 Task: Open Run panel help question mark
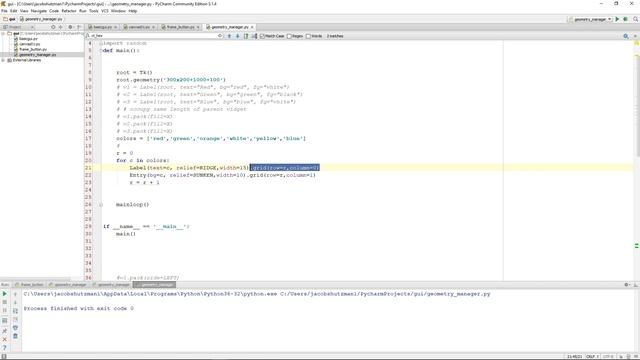5,348
